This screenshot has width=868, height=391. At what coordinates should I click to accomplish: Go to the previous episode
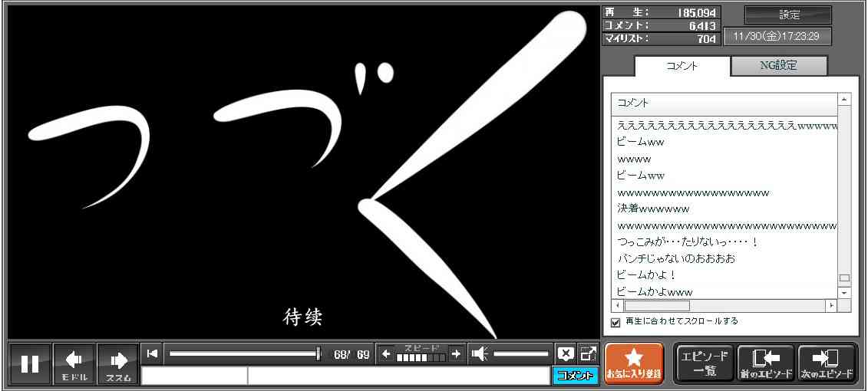point(765,363)
